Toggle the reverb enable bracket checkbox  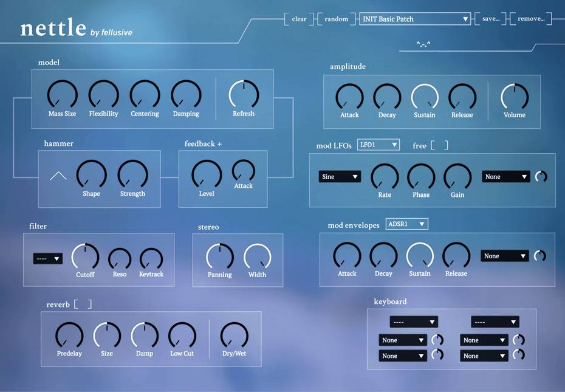click(83, 304)
